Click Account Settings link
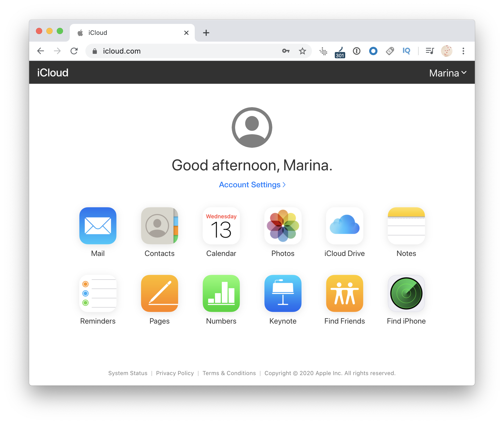This screenshot has width=504, height=424. point(252,184)
